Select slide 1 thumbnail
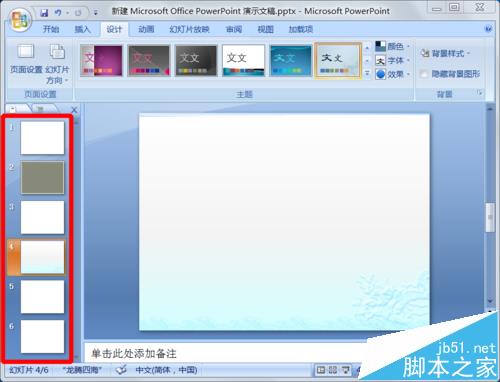Viewport: 500px width, 382px height. [x=42, y=138]
